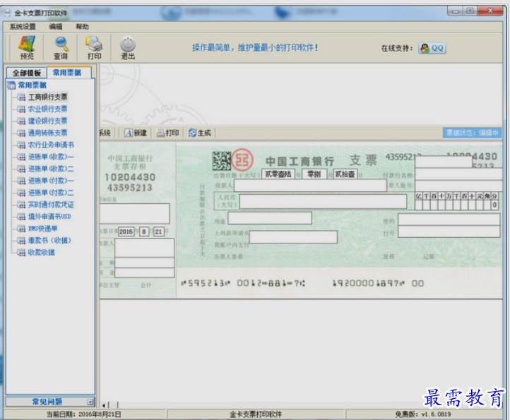Viewport: 510px width, 420px height.
Task: Click the 用途 purpose input field
Action: pos(270,218)
